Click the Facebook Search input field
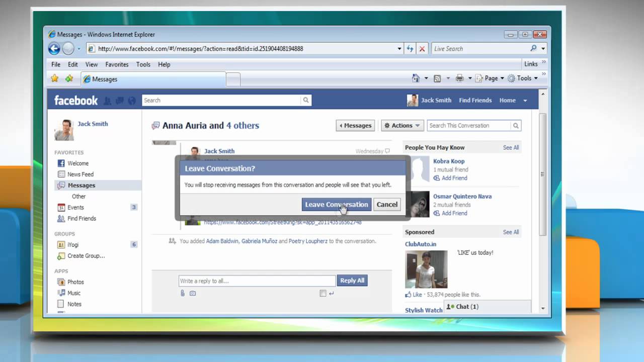The height and width of the screenshot is (362, 644). (221, 100)
